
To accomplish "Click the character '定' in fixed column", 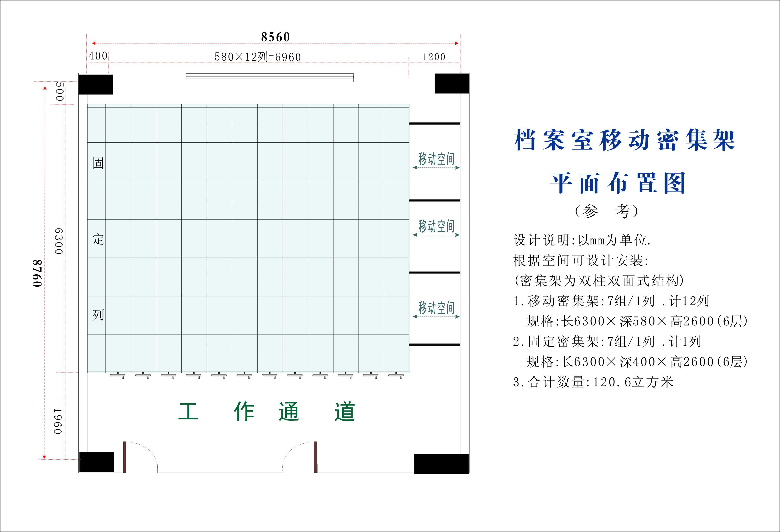I will [98, 239].
